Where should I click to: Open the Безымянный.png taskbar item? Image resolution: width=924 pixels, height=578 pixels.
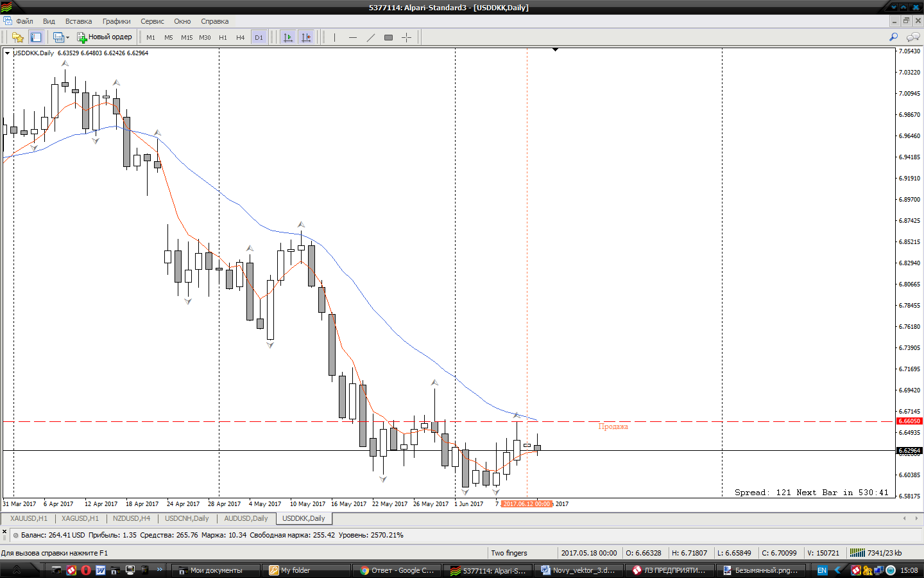[761, 570]
